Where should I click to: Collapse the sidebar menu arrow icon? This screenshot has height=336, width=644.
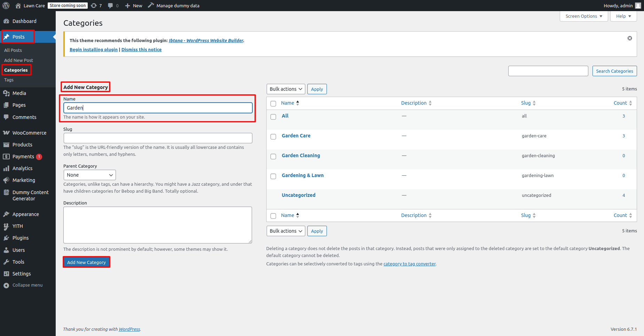click(x=6, y=285)
